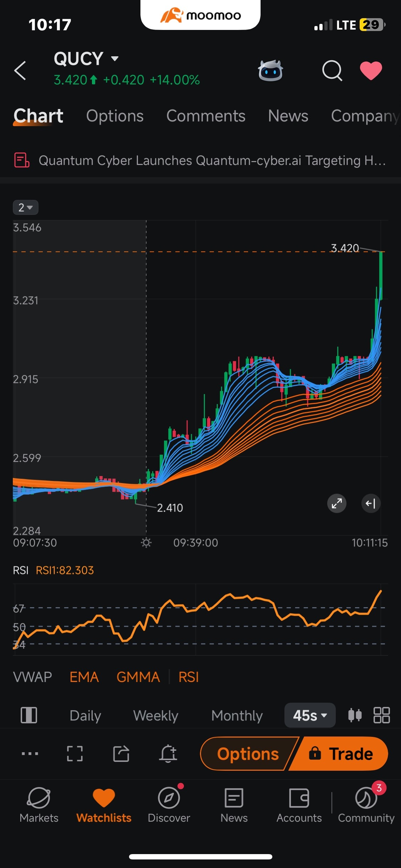Open the Company tab
Viewport: 401px width, 868px height.
tap(365, 116)
